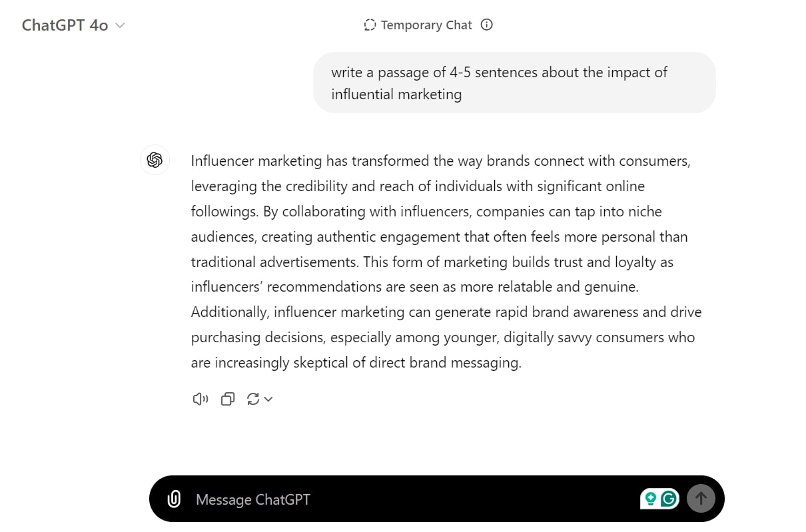Attach a file with the paperclip icon
This screenshot has width=806, height=532.
174,499
